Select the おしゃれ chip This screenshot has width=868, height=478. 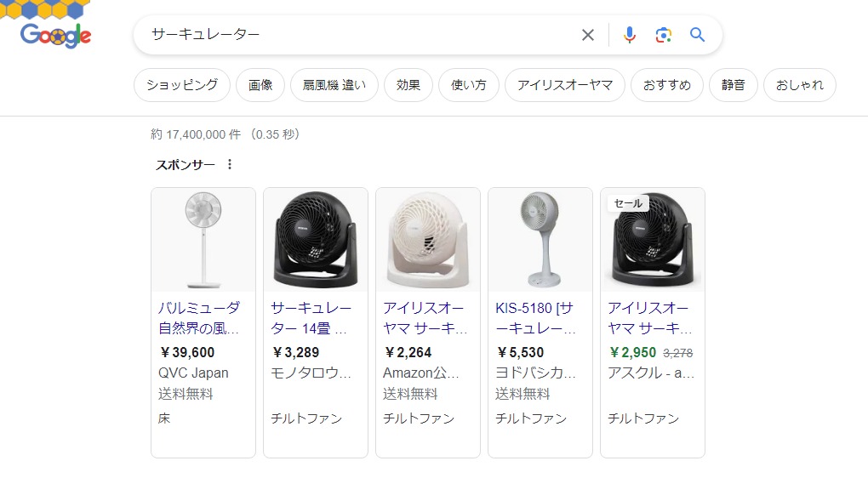point(800,85)
